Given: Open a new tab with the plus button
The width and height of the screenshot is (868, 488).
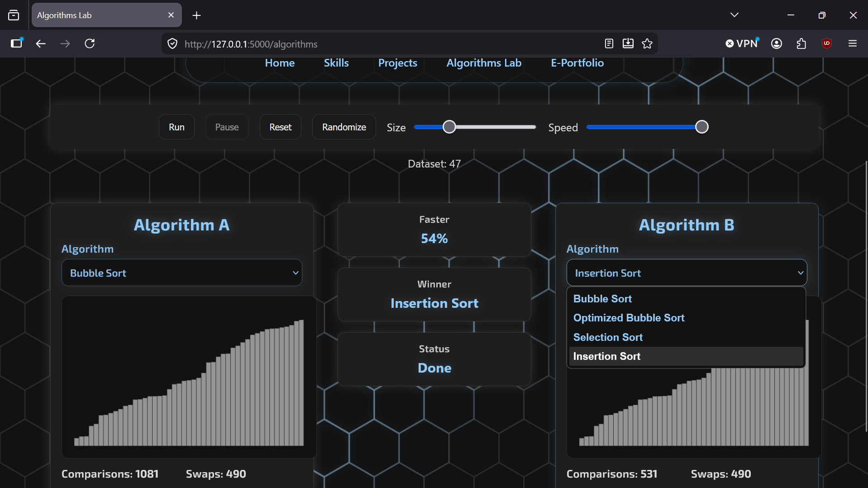Looking at the screenshot, I should tap(196, 15).
